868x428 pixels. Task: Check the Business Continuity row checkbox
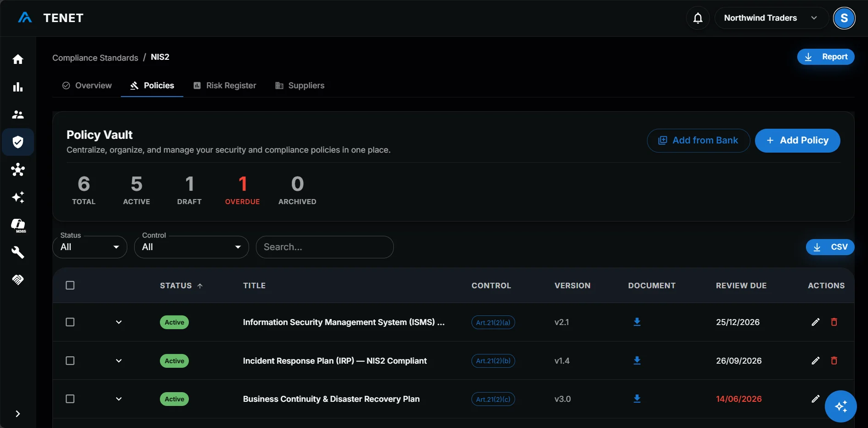pos(70,399)
